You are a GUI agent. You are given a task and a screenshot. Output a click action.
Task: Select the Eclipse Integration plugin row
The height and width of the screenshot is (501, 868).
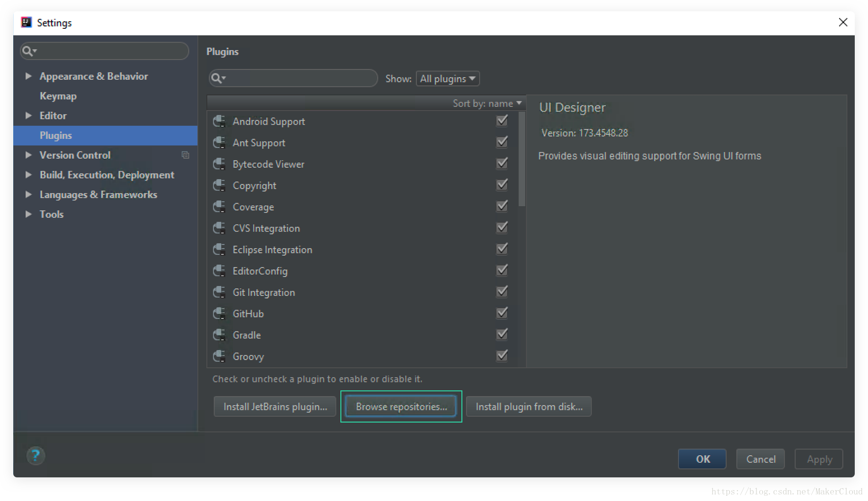(x=363, y=250)
